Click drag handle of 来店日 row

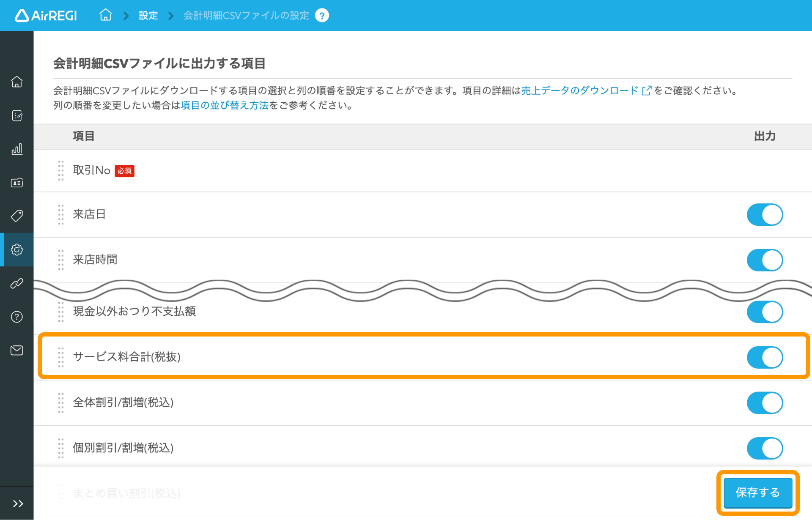click(x=61, y=214)
